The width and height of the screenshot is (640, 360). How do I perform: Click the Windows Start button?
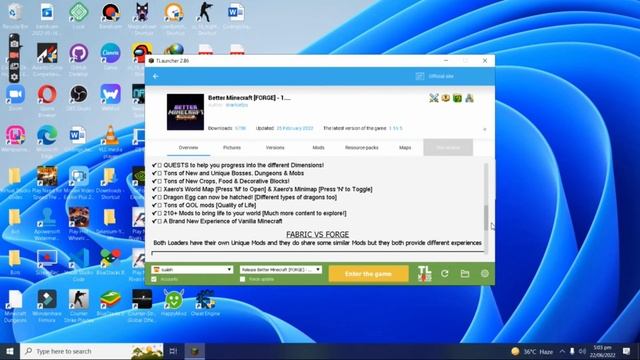click(x=10, y=351)
